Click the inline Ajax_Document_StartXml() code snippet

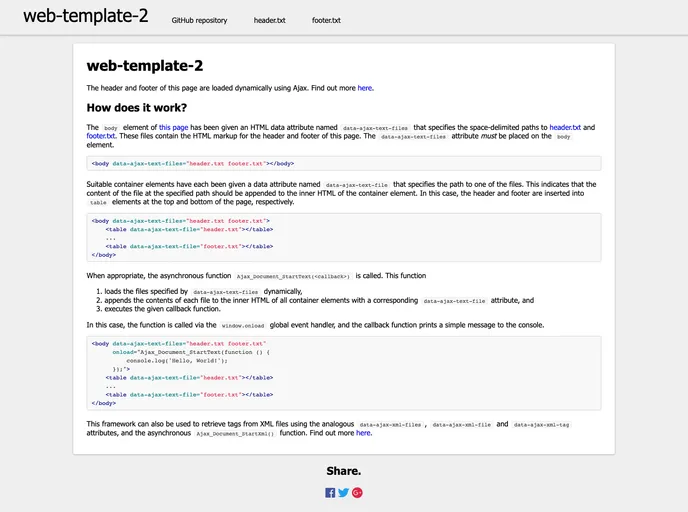click(x=235, y=434)
